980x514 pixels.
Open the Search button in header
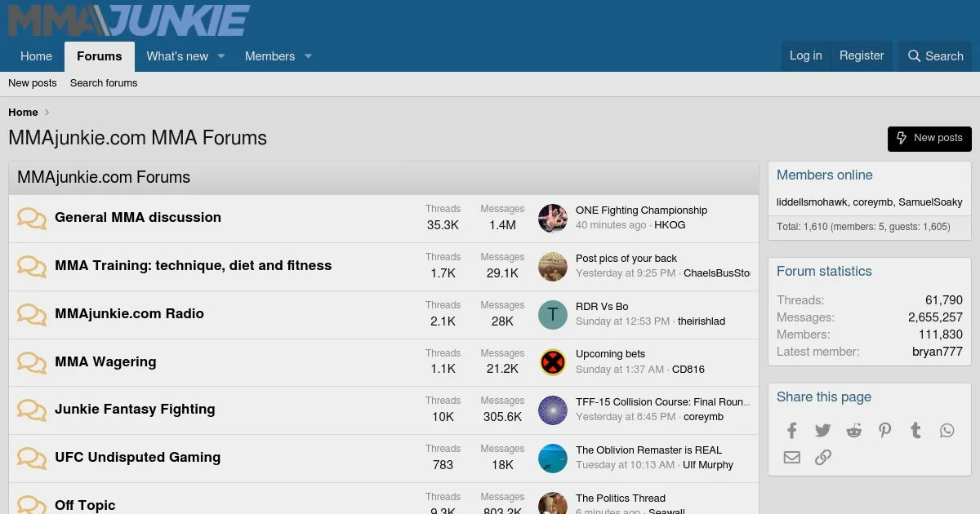(x=935, y=56)
